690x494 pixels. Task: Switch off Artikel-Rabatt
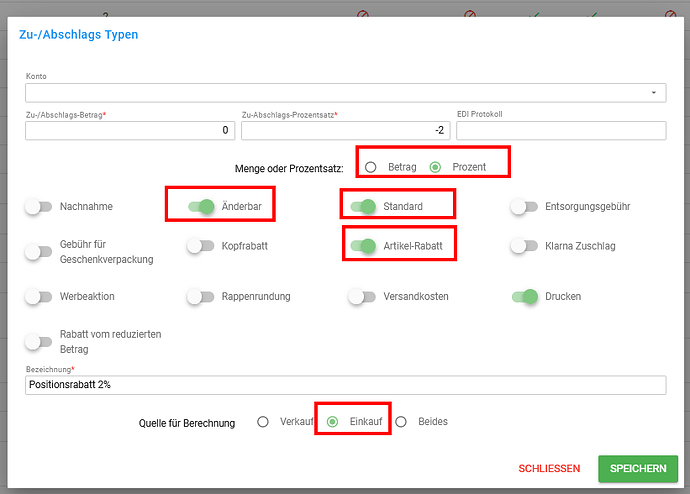click(x=363, y=245)
